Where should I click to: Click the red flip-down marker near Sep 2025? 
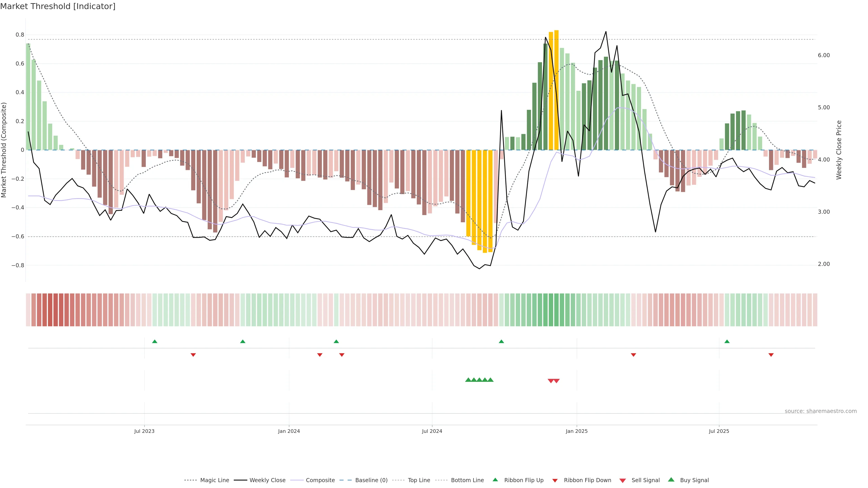point(771,355)
